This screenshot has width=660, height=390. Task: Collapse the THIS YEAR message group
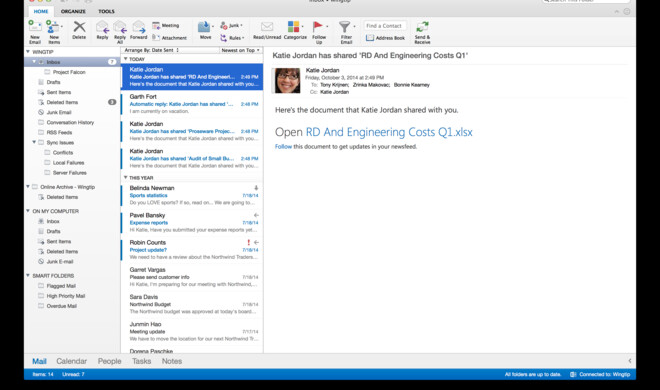coord(125,178)
